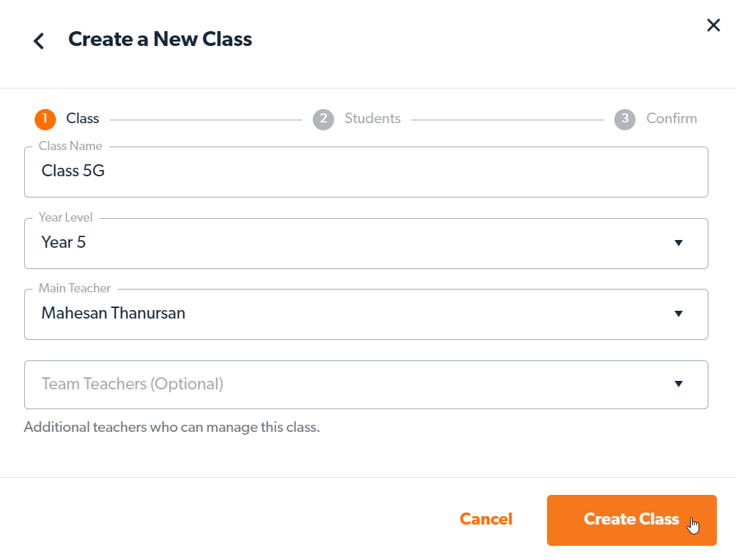Click the orange Create Class button
736x560 pixels.
pos(631,520)
